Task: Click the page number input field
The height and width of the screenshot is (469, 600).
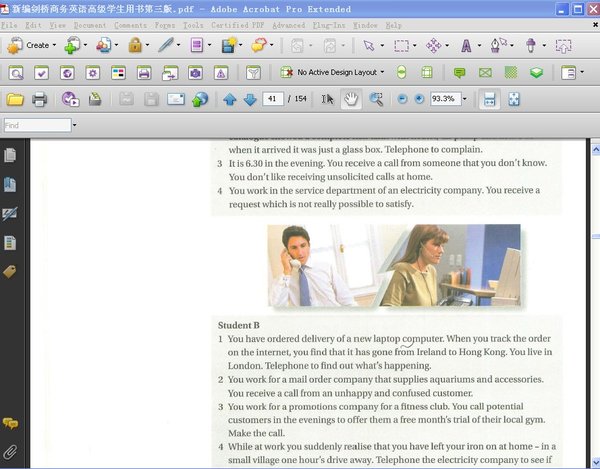Action: coord(273,99)
